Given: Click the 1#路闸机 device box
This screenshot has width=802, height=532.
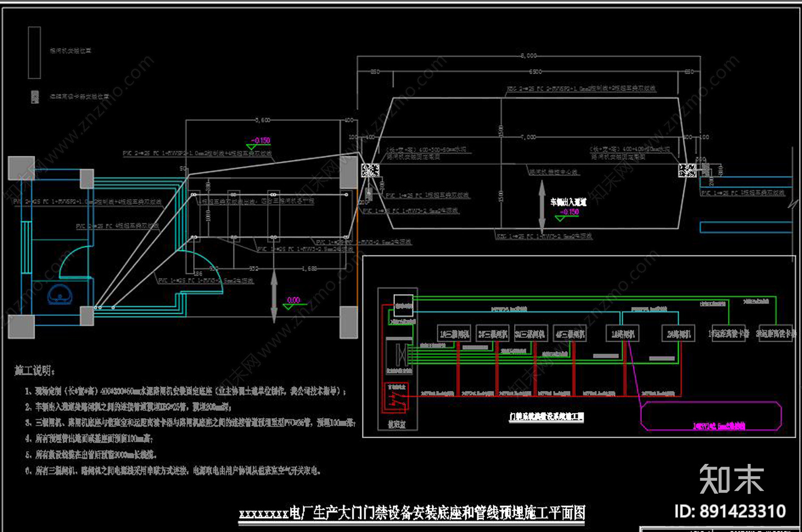Looking at the screenshot, I should coord(623,334).
